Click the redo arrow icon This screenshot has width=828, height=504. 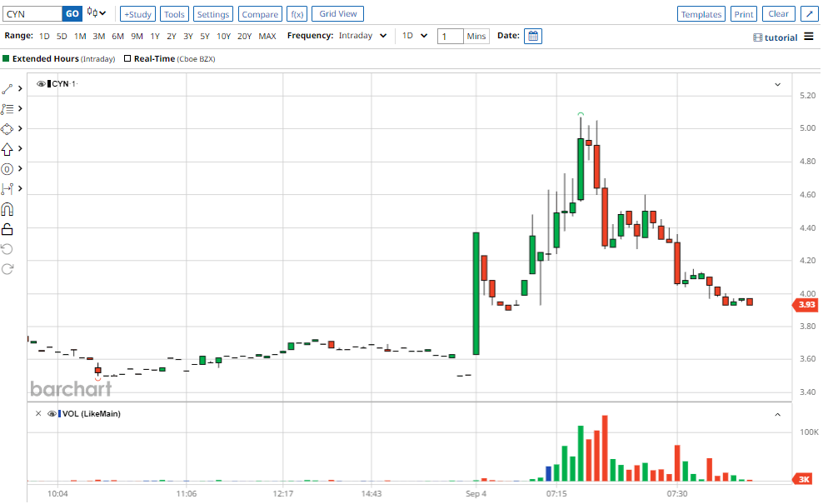point(7,269)
